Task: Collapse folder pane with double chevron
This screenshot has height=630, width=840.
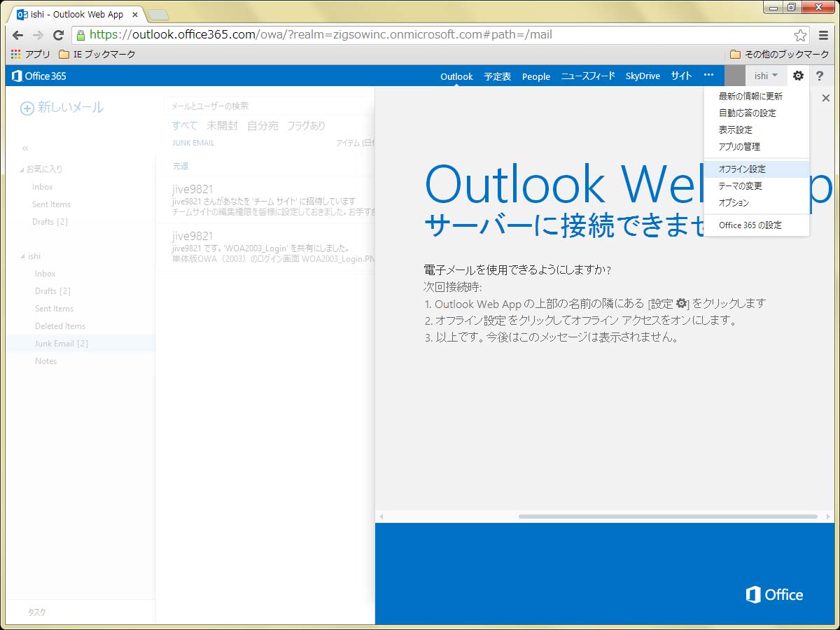Action: [x=25, y=148]
